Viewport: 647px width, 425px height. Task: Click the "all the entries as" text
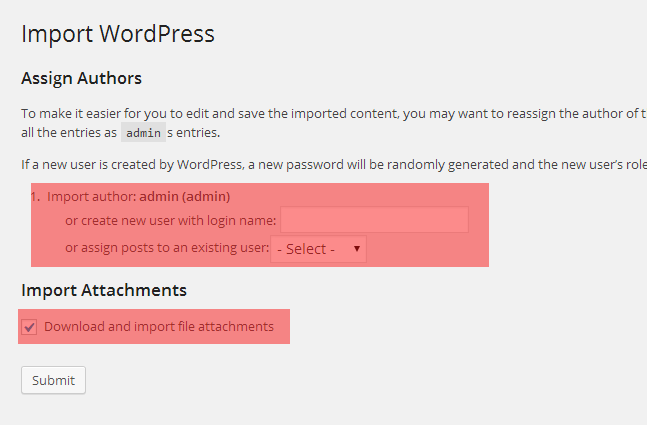coord(69,132)
